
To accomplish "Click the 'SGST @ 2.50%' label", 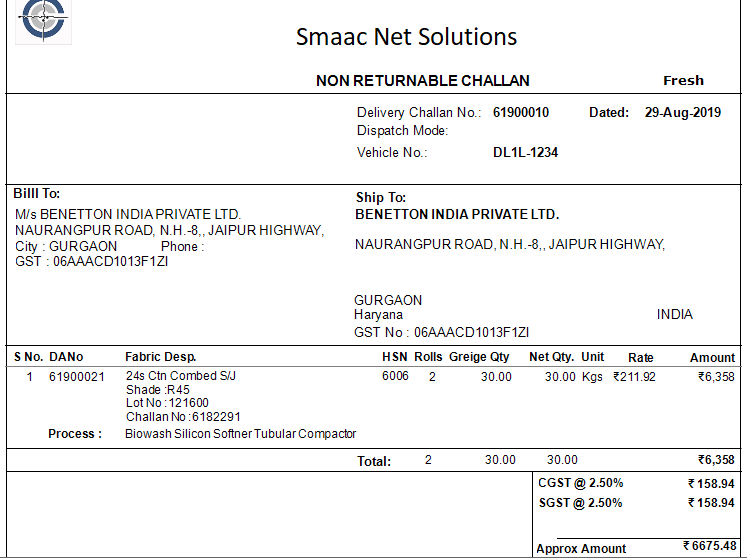I will [580, 503].
